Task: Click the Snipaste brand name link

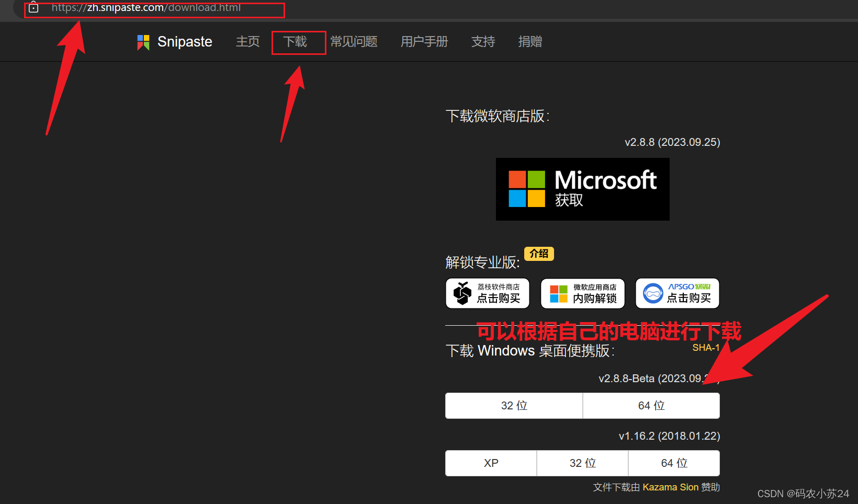Action: pos(185,42)
